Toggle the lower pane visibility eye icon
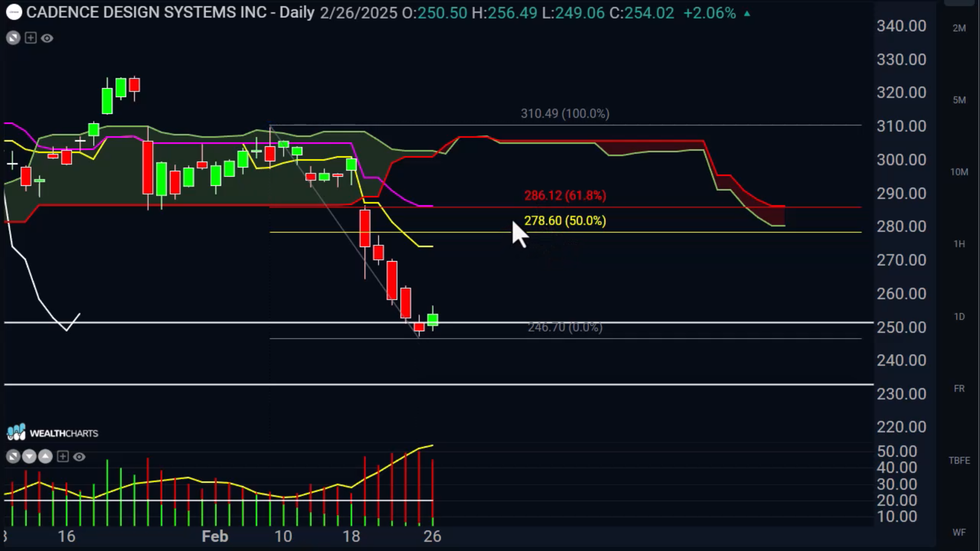Image resolution: width=980 pixels, height=551 pixels. point(79,457)
